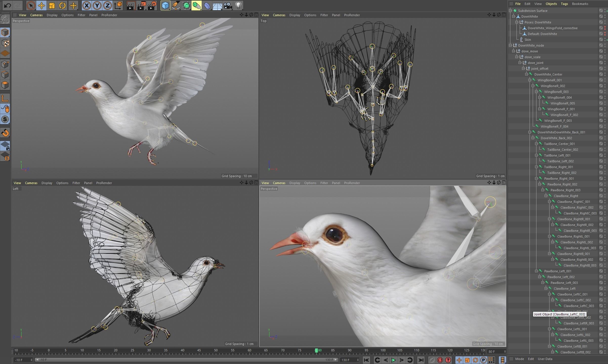
Task: Click Go to End of animation button
Action: pos(421,360)
